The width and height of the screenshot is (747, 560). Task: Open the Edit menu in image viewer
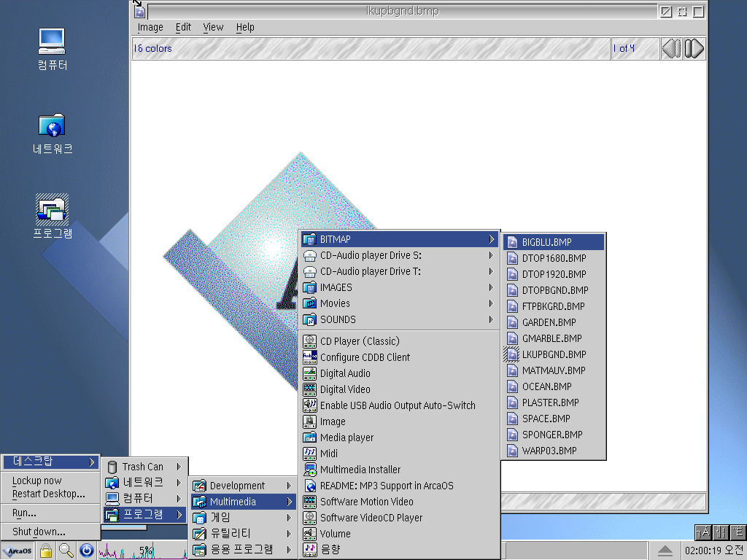(x=183, y=27)
